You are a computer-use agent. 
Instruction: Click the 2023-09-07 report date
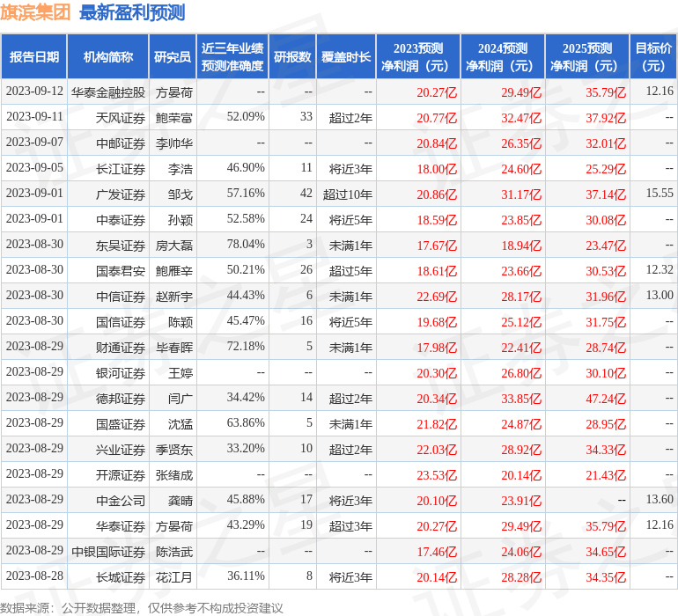coord(34,142)
